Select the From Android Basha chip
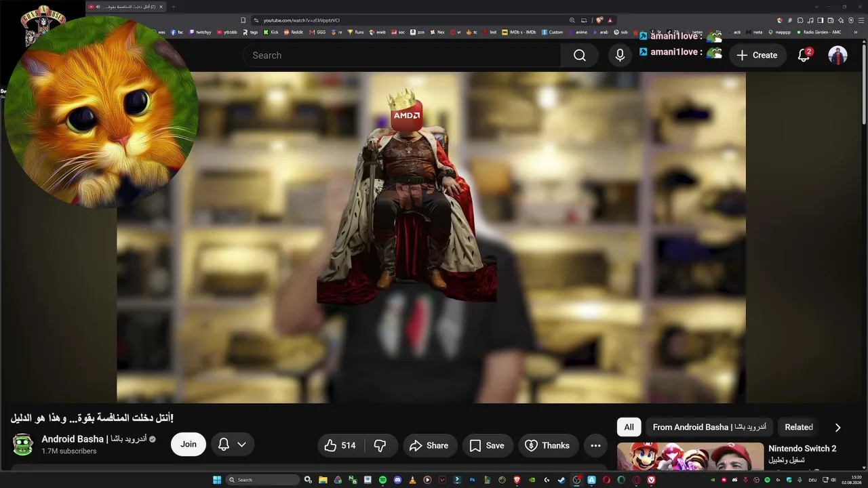Image resolution: width=868 pixels, height=488 pixels. click(709, 427)
